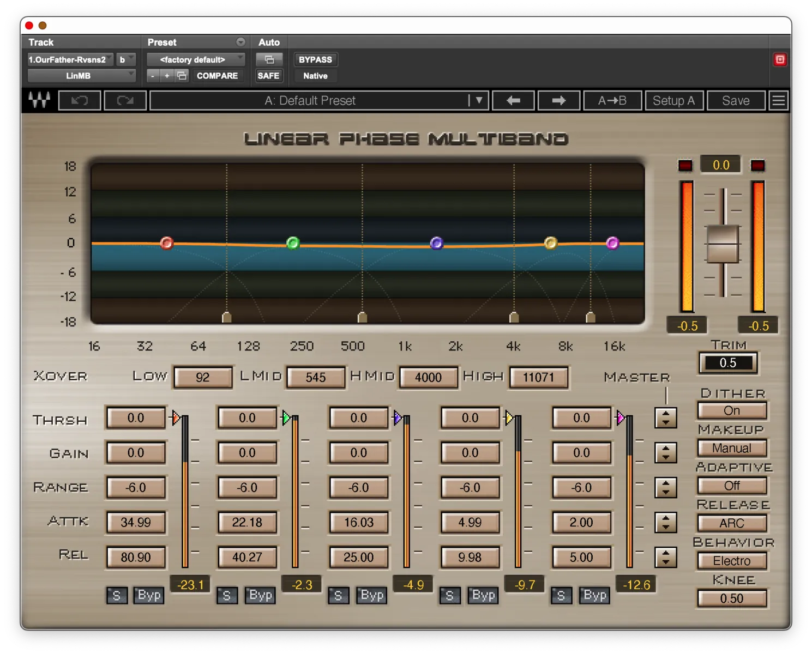
Task: Click the A→B setup compare icon
Action: click(x=612, y=100)
